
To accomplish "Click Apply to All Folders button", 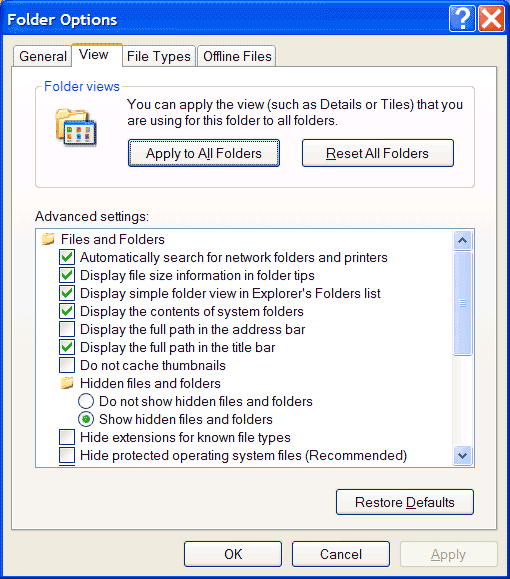I will point(204,153).
